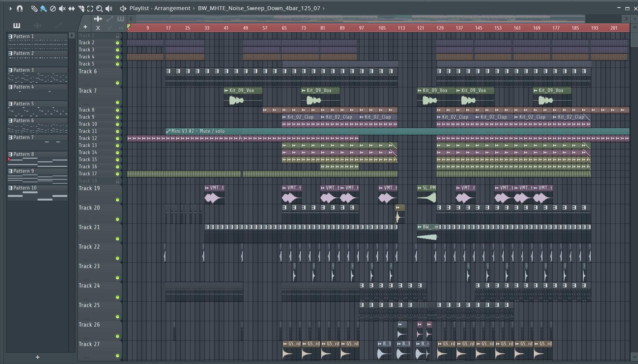Toggle the mute LED on Track 22
Screen dimensions: 638x364
(117, 258)
